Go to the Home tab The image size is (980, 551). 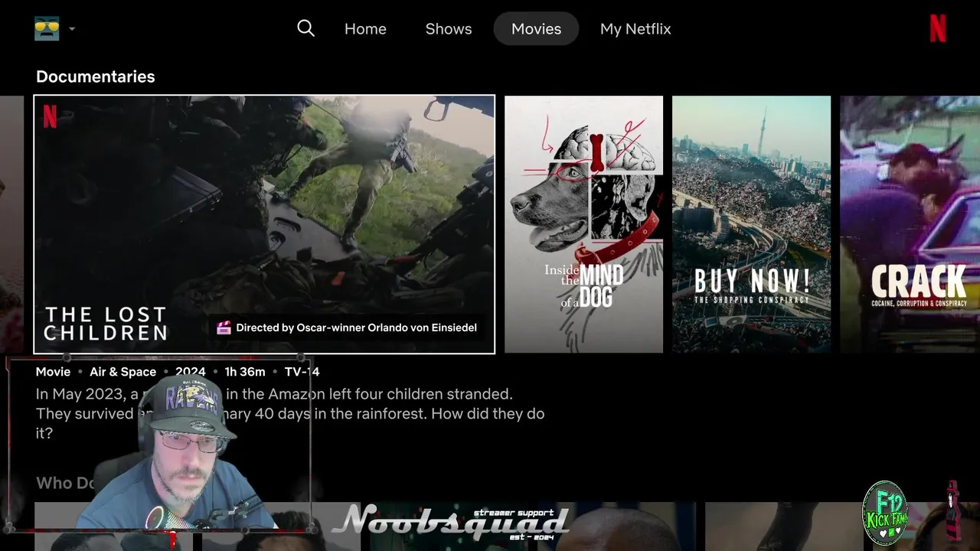point(365,29)
